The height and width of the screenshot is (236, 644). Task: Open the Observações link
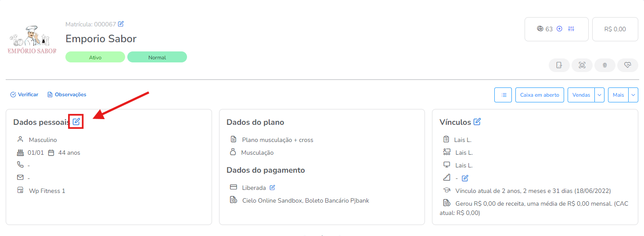67,94
